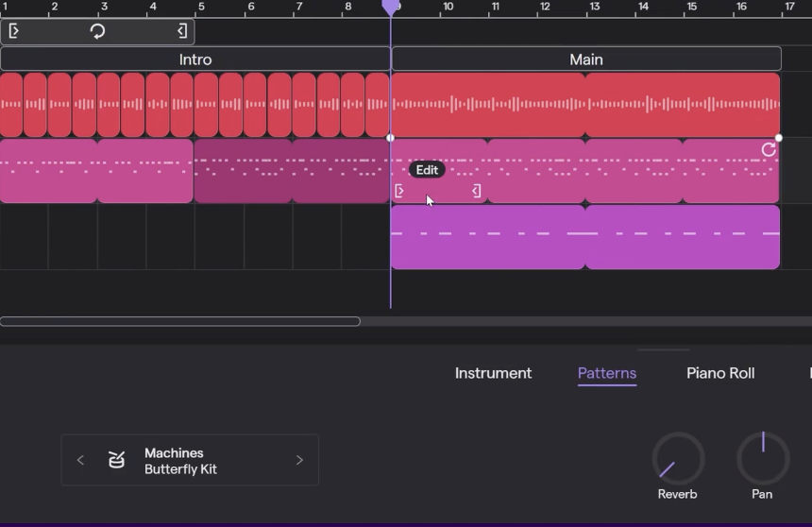The width and height of the screenshot is (812, 527).
Task: Click the drum kit icon
Action: coord(116,460)
